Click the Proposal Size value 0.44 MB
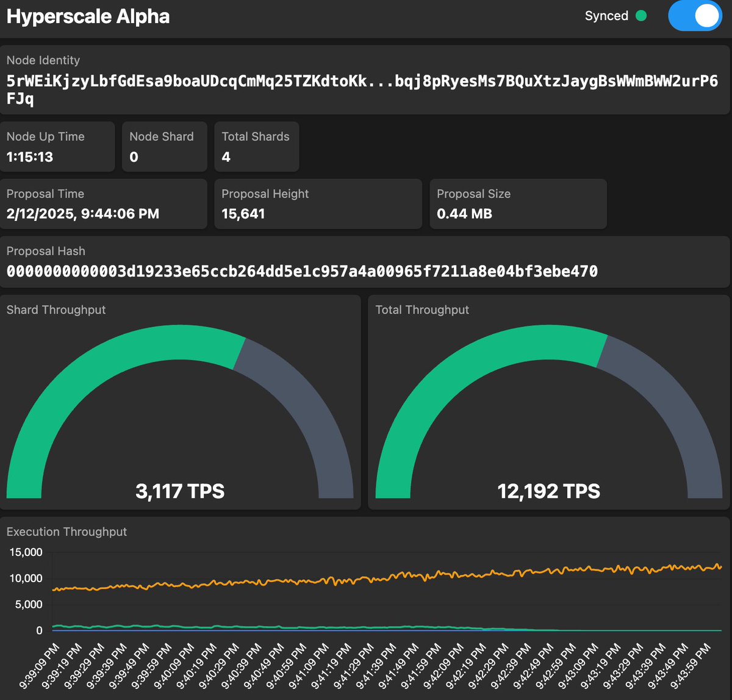Viewport: 732px width, 700px height. pos(464,214)
